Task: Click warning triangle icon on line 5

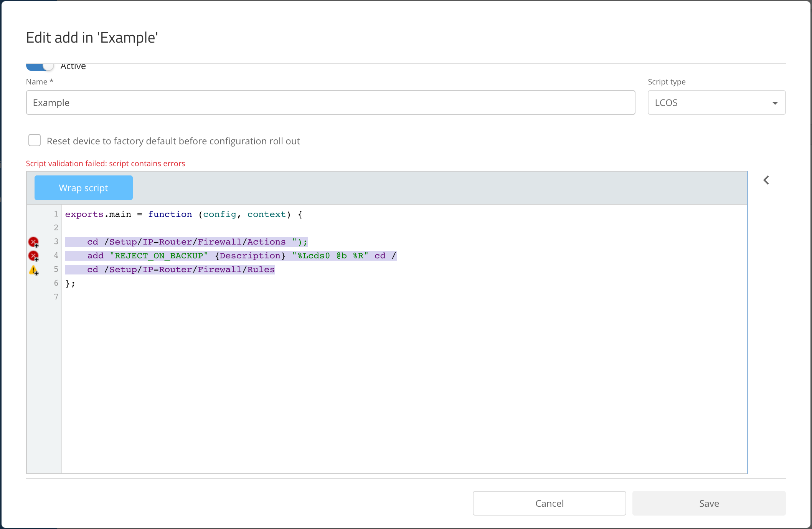Action: (33, 270)
